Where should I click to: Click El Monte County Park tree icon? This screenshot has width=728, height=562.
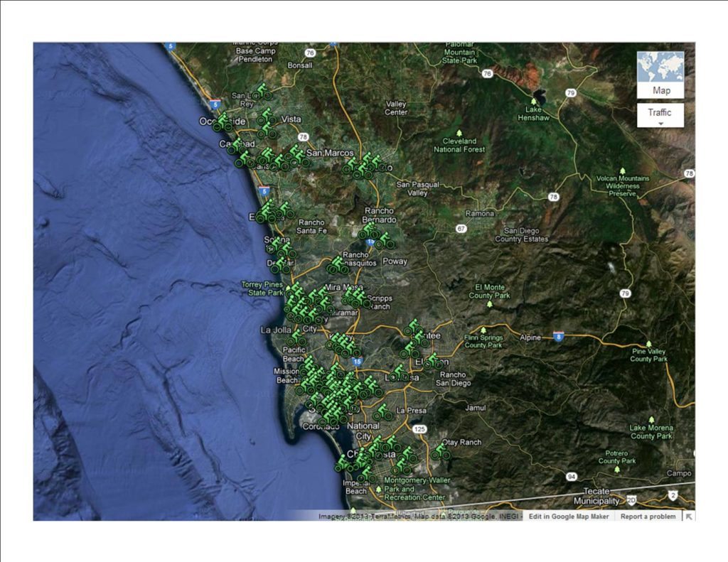[x=489, y=304]
